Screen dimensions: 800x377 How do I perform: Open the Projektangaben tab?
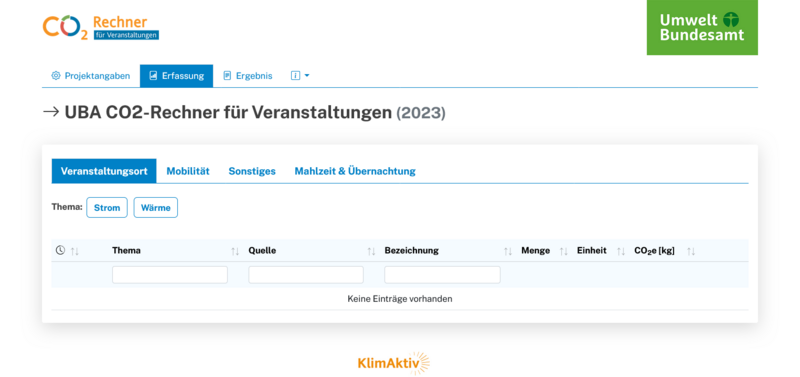pyautogui.click(x=91, y=76)
